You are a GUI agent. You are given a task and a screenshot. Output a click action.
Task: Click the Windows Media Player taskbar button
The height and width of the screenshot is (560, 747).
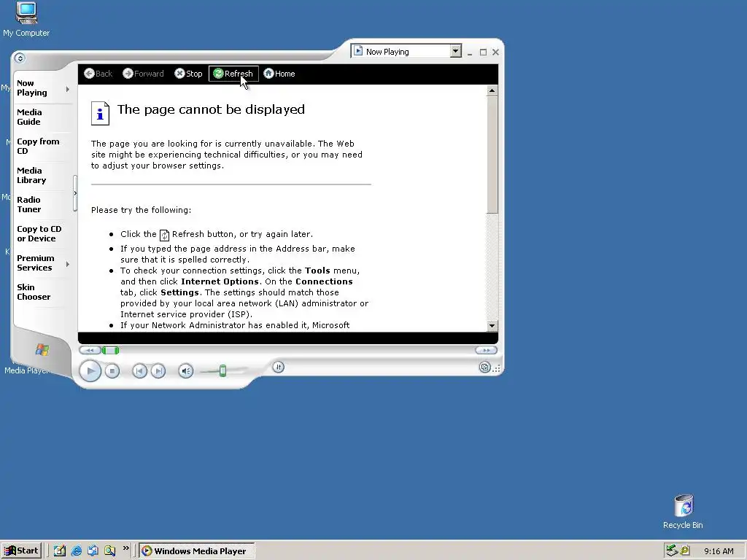(197, 551)
